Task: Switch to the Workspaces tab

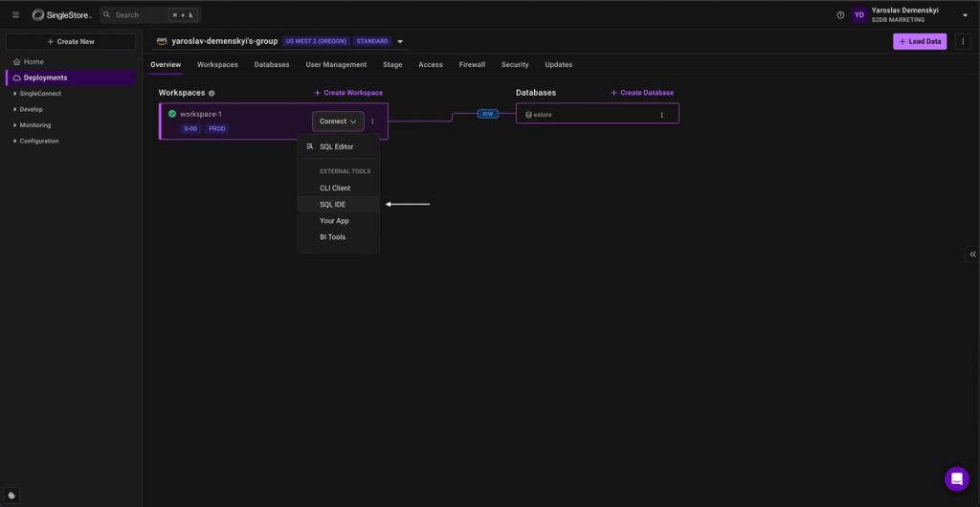Action: (217, 64)
